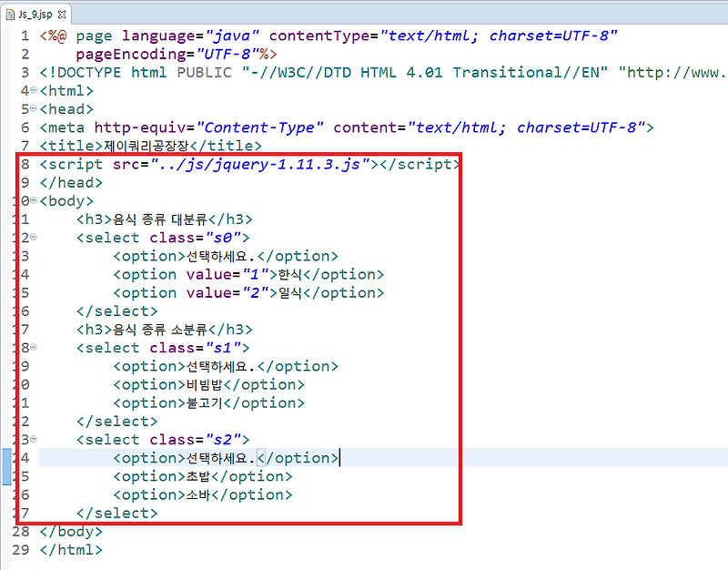
Task: Click the JSP file icon on tab
Action: pyautogui.click(x=10, y=15)
